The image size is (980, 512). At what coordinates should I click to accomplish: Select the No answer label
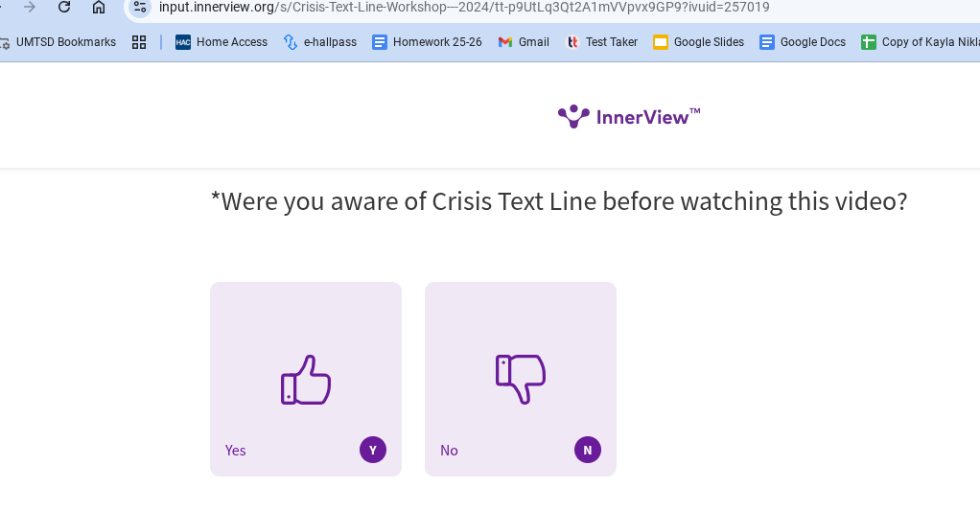tap(449, 451)
